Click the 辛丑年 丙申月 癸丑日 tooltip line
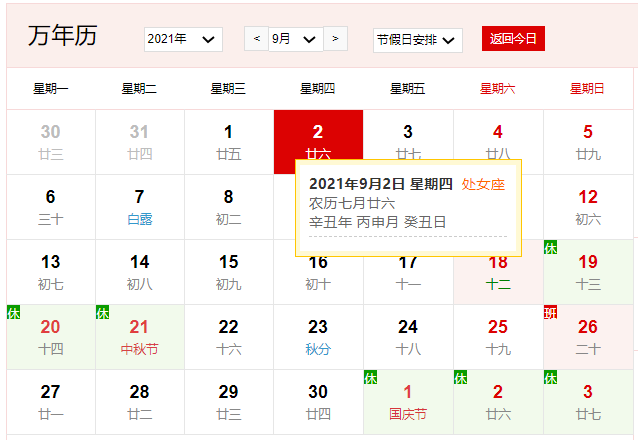The width and height of the screenshot is (638, 440). (378, 222)
